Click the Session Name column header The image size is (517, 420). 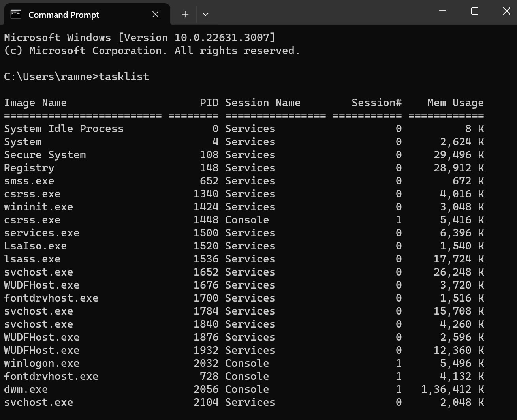point(263,103)
